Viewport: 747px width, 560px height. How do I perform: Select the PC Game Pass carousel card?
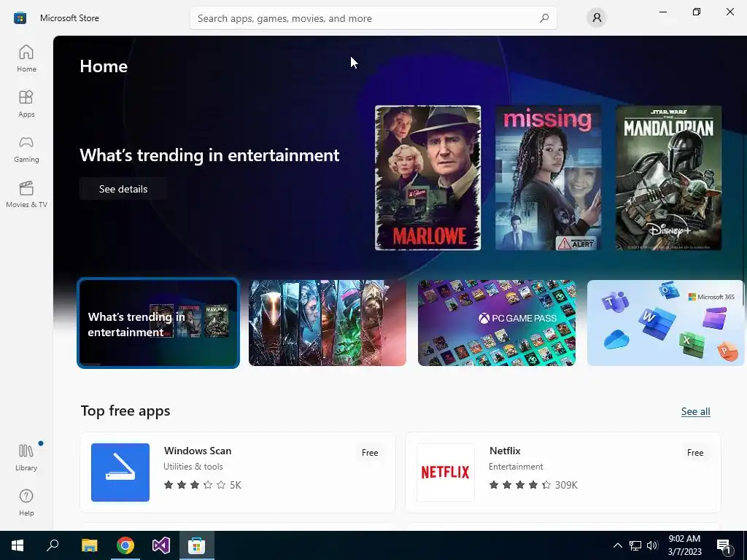pyautogui.click(x=496, y=323)
